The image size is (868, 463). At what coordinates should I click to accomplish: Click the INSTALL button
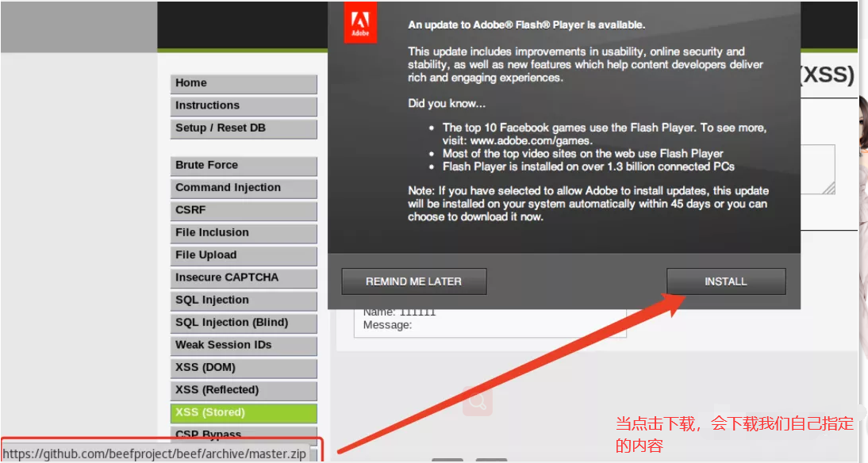coord(726,281)
